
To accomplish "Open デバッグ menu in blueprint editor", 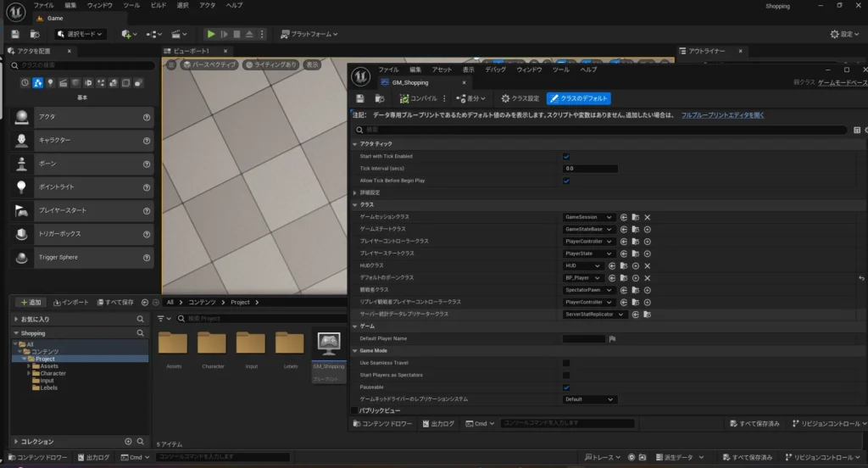I will 495,70.
